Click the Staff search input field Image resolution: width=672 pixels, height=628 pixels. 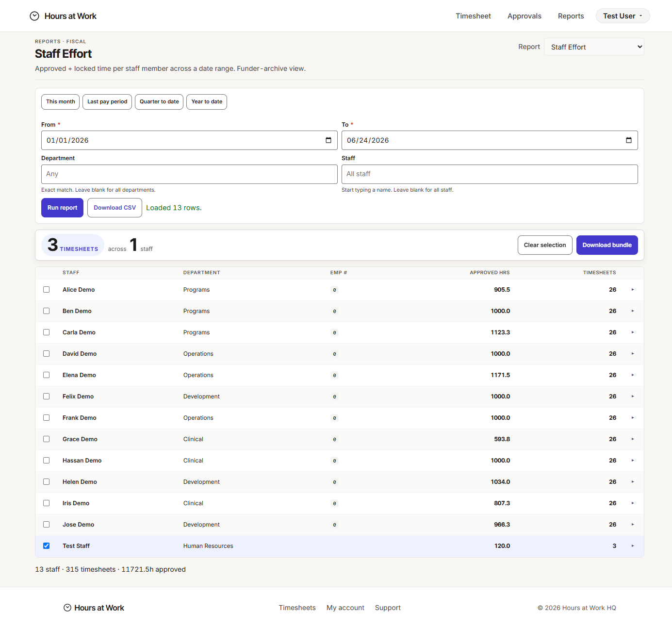coord(490,174)
